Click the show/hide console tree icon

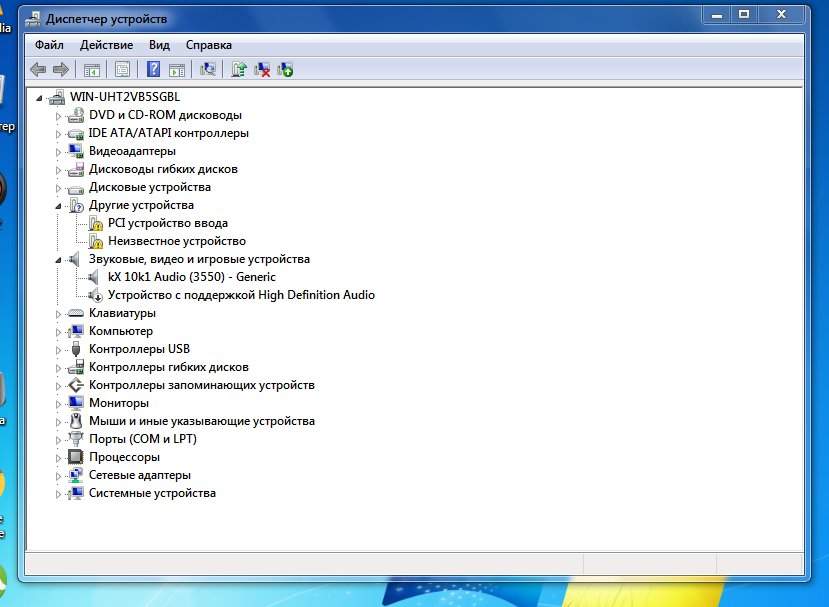[x=92, y=69]
